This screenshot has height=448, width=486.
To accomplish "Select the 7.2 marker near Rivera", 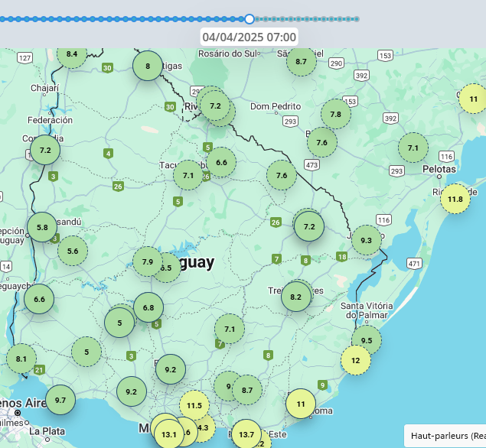I will 215,106.
